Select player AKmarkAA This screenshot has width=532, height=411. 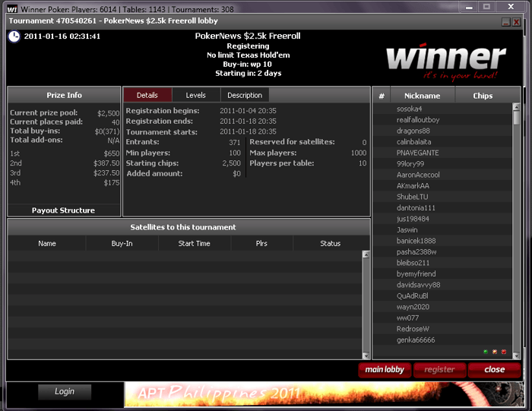[x=443, y=186]
